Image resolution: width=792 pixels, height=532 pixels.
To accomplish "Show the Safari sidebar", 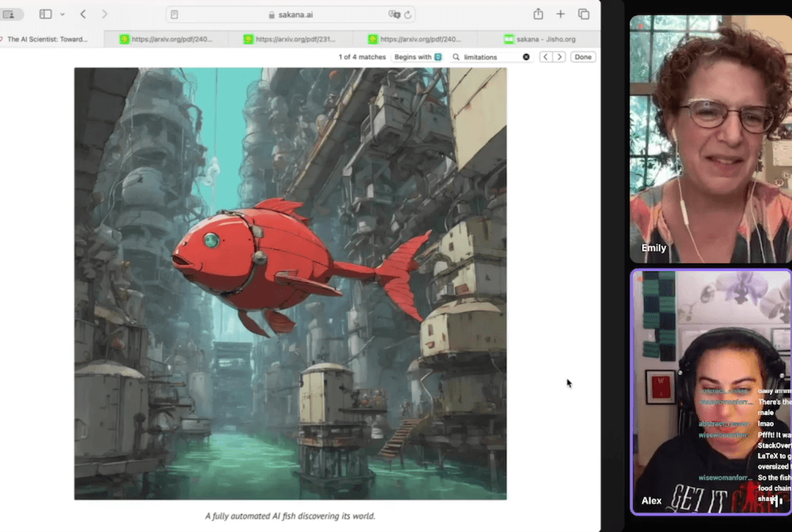I will 46,14.
